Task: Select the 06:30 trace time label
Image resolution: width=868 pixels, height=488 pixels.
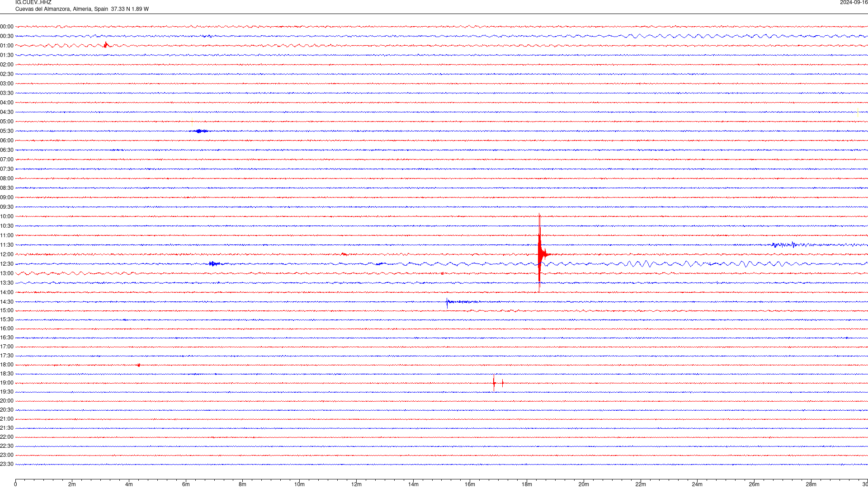Action: click(7, 150)
